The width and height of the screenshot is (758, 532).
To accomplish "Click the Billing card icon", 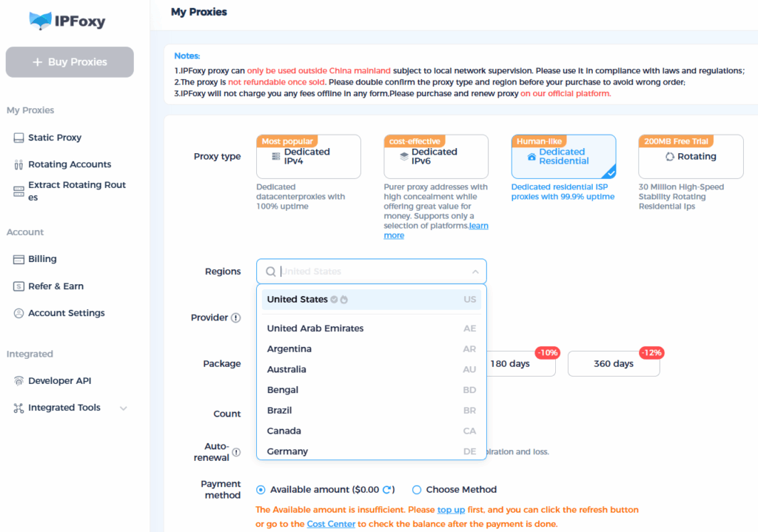I will [19, 259].
